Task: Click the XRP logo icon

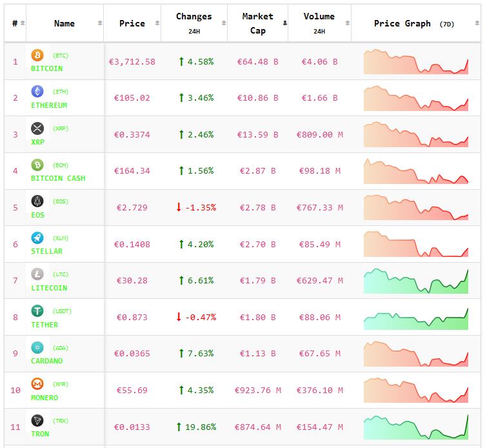Action: point(37,128)
